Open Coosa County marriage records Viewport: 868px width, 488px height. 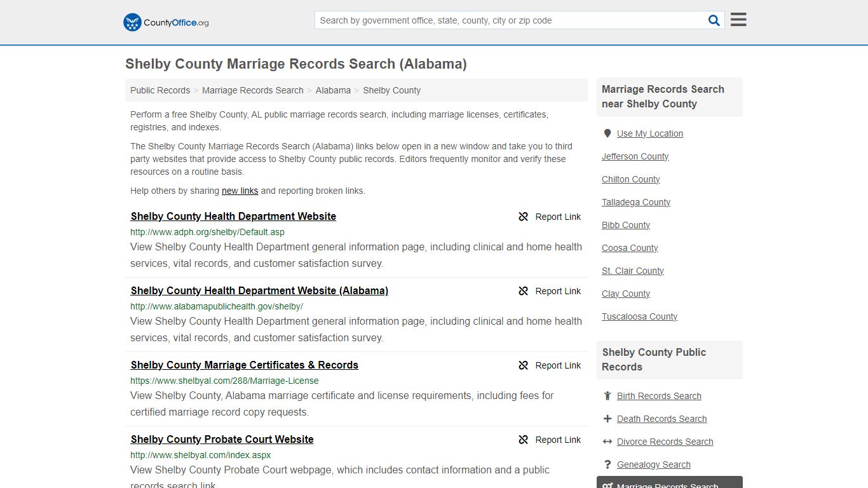[x=630, y=248]
